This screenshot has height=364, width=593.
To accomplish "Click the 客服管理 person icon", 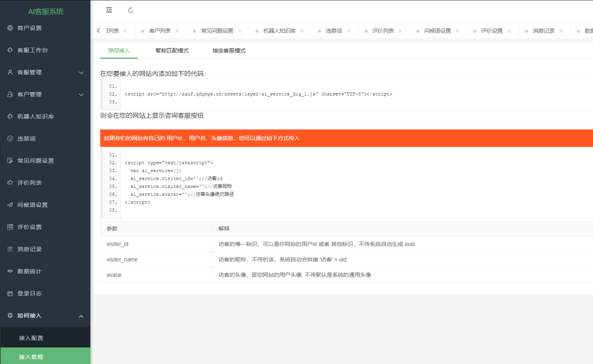I will pyautogui.click(x=10, y=72).
